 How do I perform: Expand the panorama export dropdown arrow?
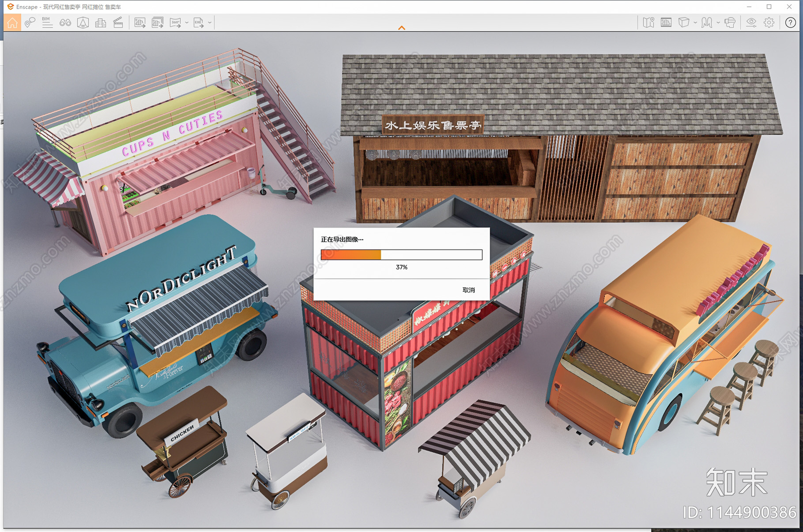tap(187, 23)
